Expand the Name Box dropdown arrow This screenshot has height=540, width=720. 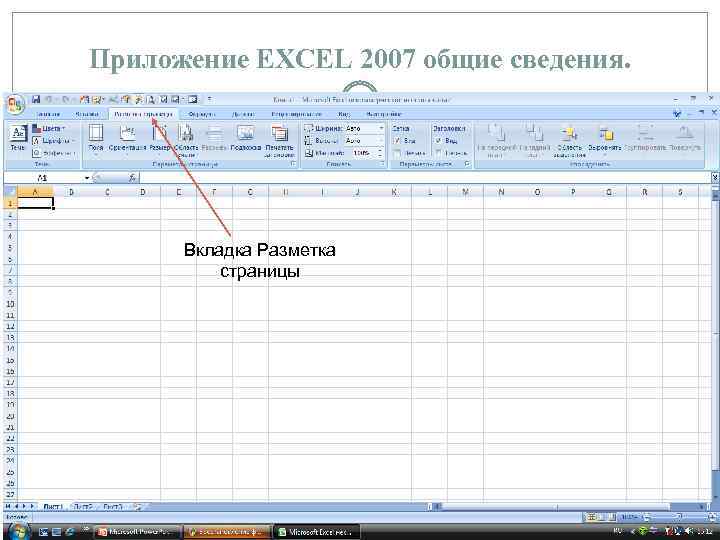tap(87, 178)
